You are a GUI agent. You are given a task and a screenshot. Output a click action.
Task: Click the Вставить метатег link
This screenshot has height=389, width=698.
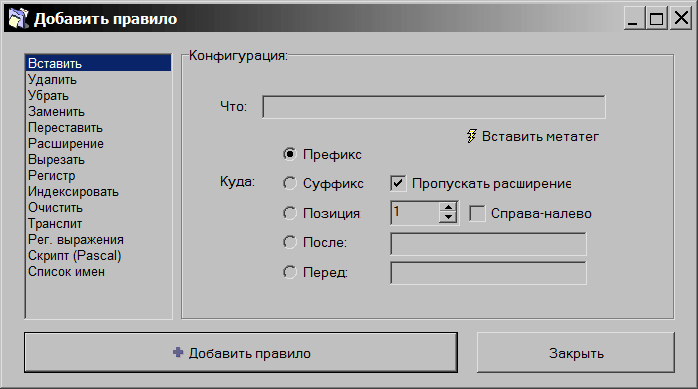pos(540,137)
